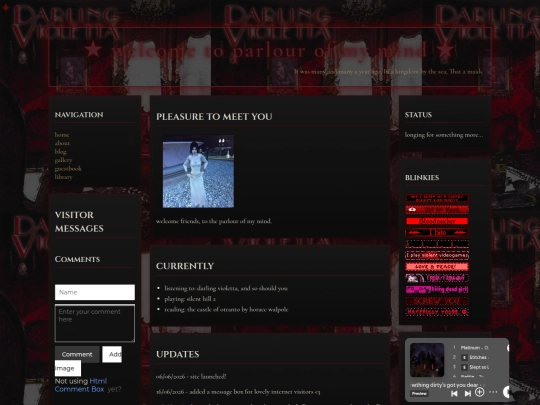This screenshot has width=540, height=405.
Task: Click 'playing: silent hill 2' list item
Action: click(x=190, y=299)
